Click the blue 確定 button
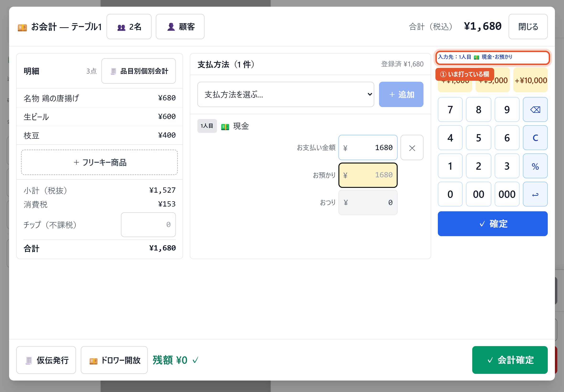 [493, 224]
